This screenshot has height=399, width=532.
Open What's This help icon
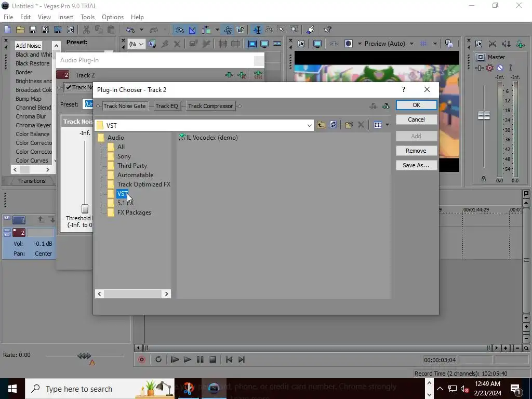tap(327, 30)
